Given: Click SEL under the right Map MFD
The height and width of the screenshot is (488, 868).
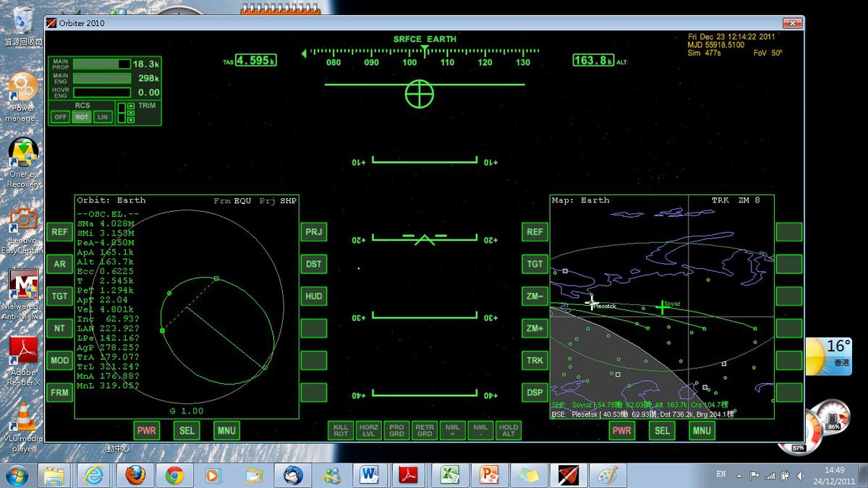Looking at the screenshot, I should tap(662, 430).
